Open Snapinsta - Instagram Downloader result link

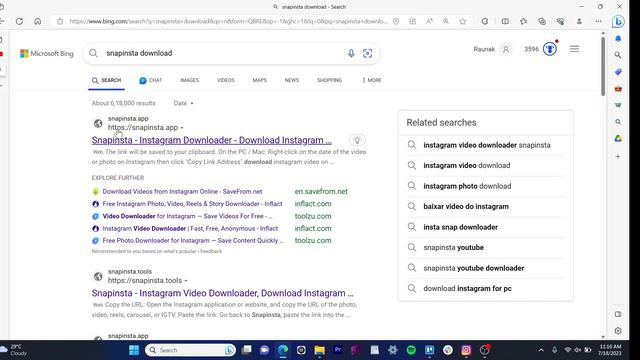pyautogui.click(x=211, y=140)
